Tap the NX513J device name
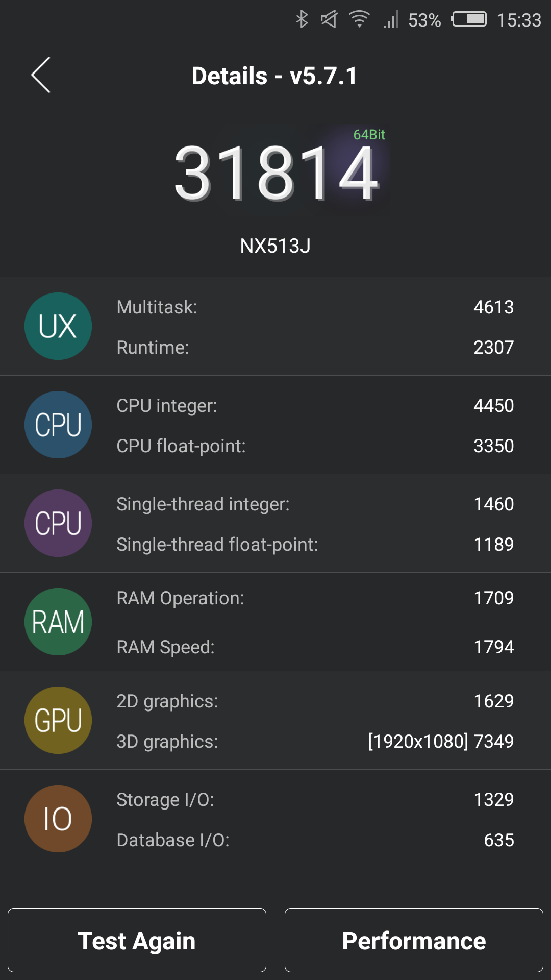Image resolution: width=551 pixels, height=980 pixels. [275, 246]
